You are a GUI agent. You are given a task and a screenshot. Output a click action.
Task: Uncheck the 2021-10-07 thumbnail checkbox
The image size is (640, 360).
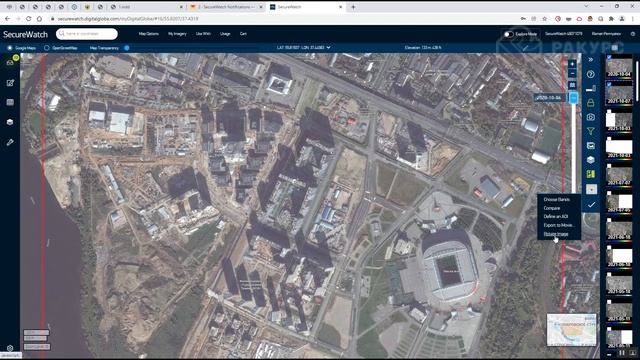point(609,84)
